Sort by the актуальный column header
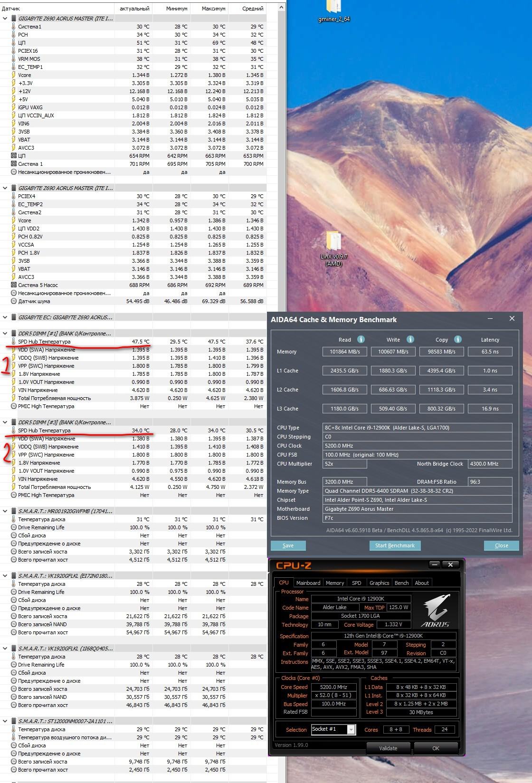Viewport: 532px width, 783px height. (x=133, y=8)
